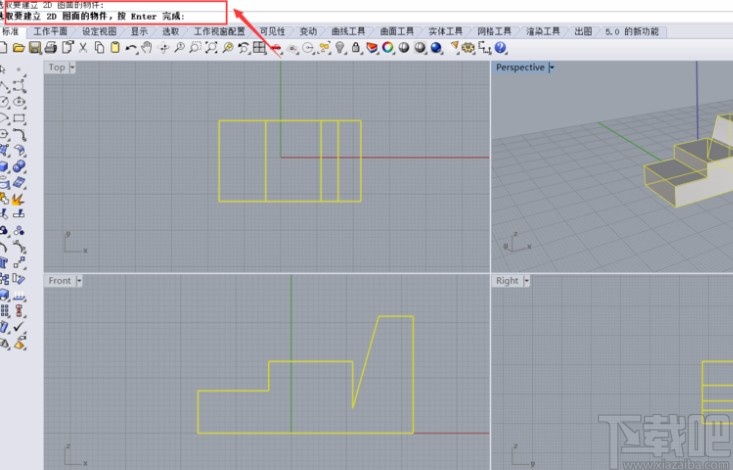The height and width of the screenshot is (470, 733).
Task: Click the Perspective viewport title label
Action: coord(520,67)
